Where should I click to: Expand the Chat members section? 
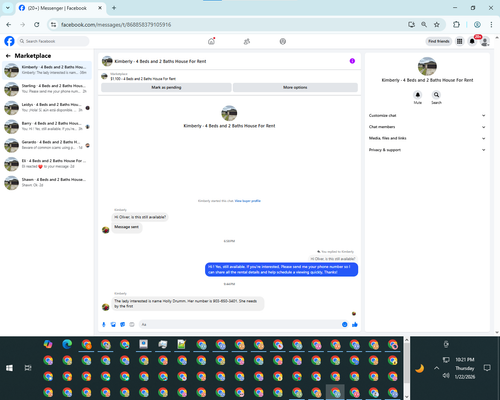tap(427, 127)
